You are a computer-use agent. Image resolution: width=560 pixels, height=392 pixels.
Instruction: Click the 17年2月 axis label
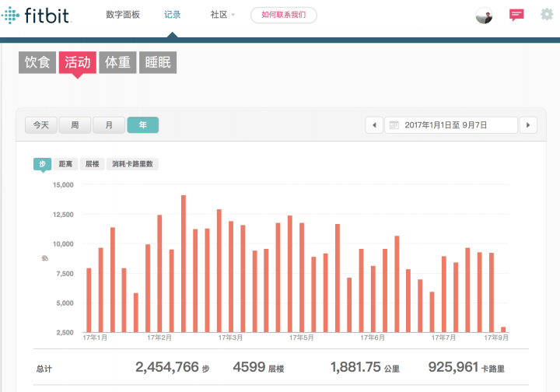(159, 338)
